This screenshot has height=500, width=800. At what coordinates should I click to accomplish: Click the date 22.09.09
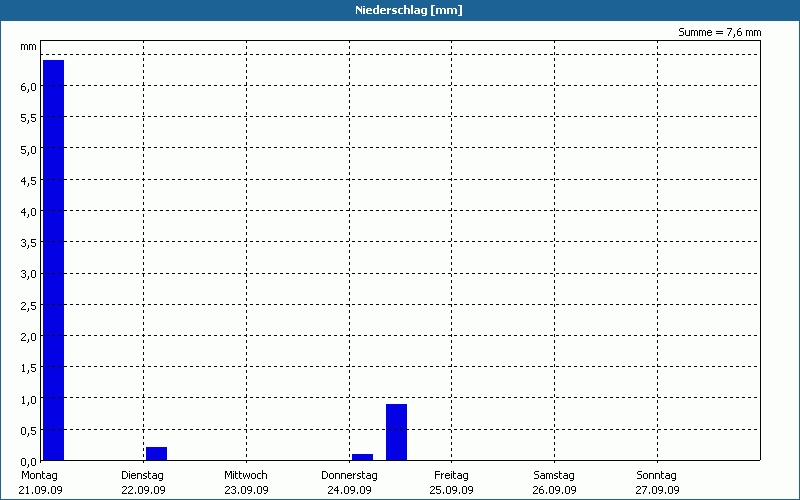(143, 490)
